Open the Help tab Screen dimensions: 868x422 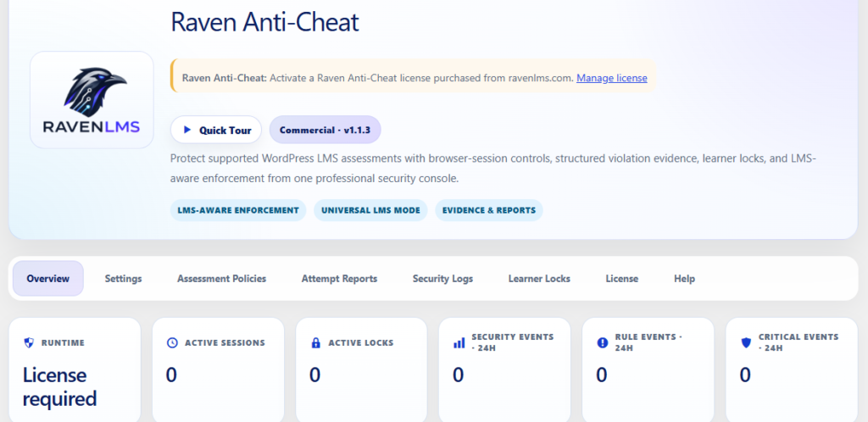pos(684,279)
